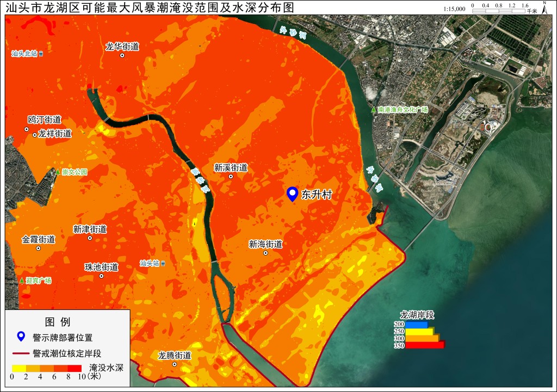Screen dimensions: 557x392
Task: Click the 南港渔舟文化广场 label
Action: point(403,110)
